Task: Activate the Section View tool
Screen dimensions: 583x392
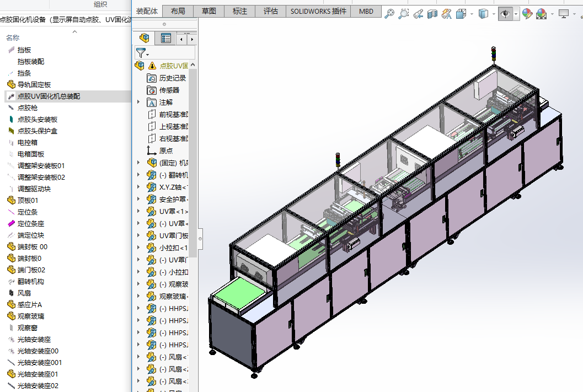Action: [x=432, y=14]
